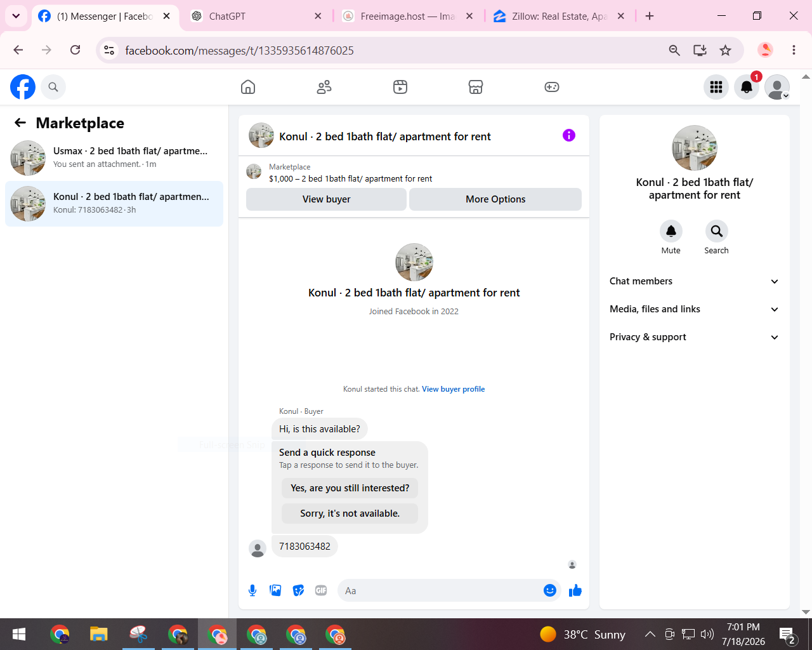Viewport: 812px width, 650px height.
Task: Click the Facebook search magnifier icon
Action: (53, 87)
